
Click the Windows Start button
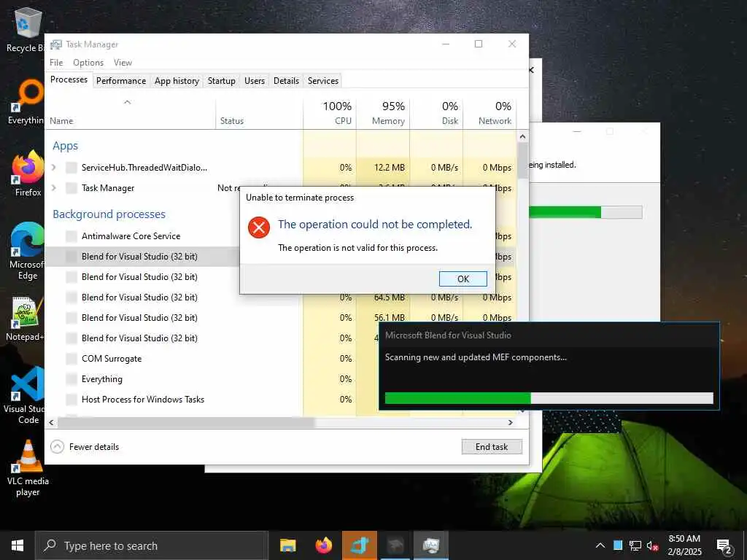[x=18, y=545]
